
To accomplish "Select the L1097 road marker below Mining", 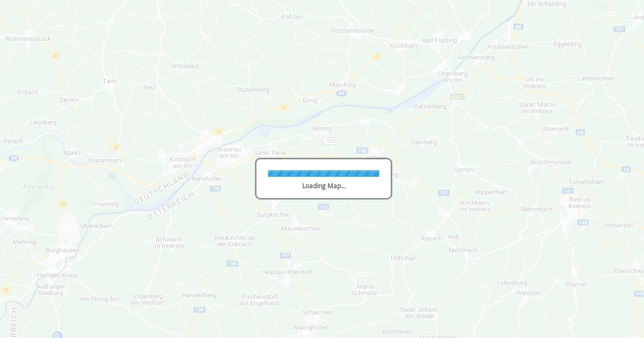I will click(x=330, y=141).
